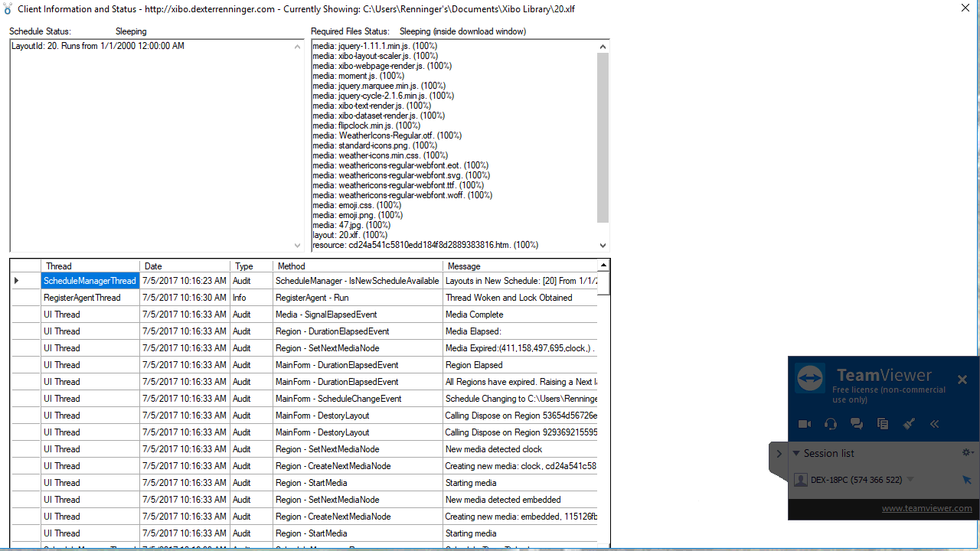
Task: Click 'layout: 20.xlf. (100%)' line
Action: click(350, 235)
